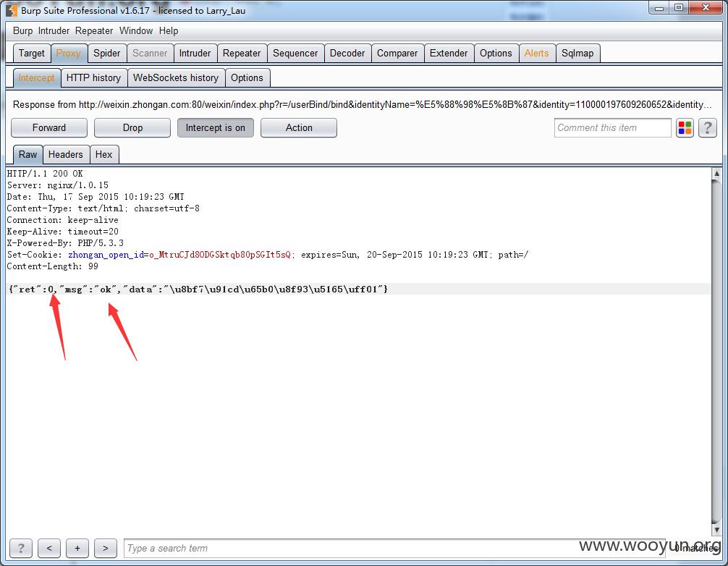Click the scrollbar up arrow
The image size is (728, 566).
[x=716, y=174]
